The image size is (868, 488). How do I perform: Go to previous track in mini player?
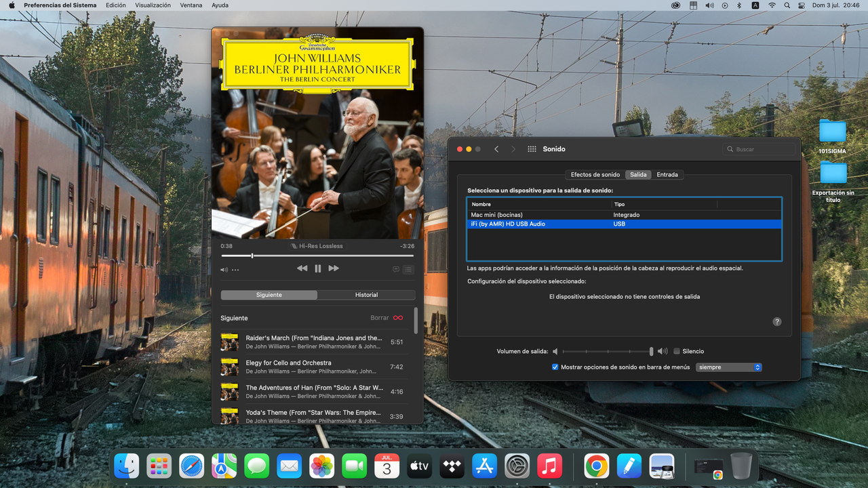[x=302, y=268]
